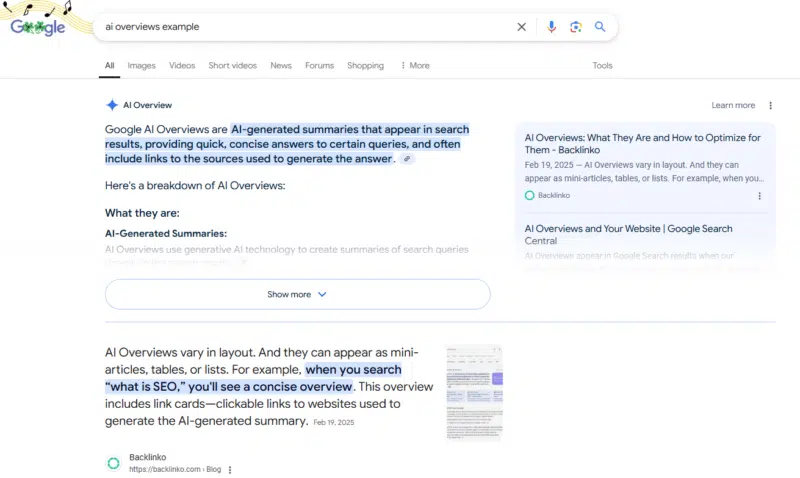Screen dimensions: 800x478
Task: Click the Backlinko site name under snippet
Action: click(x=147, y=457)
